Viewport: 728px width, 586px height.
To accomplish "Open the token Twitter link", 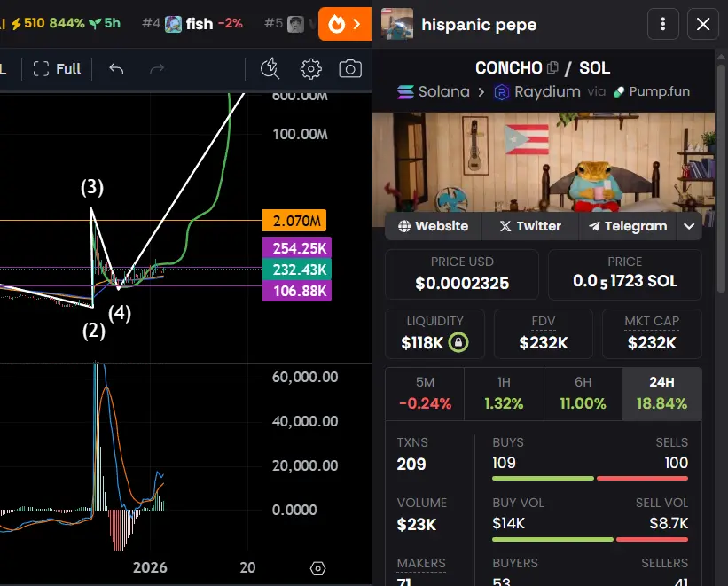I will (530, 226).
